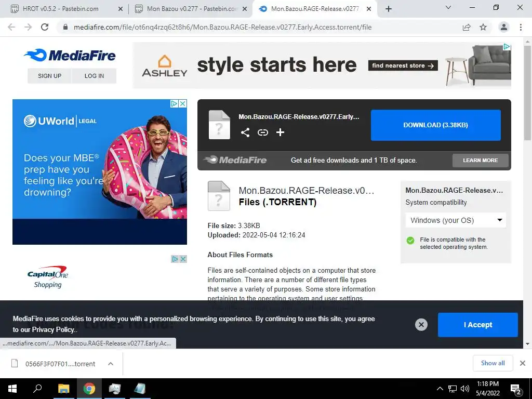Click the DOWNLOAD (3.38KB) button

coord(436,125)
